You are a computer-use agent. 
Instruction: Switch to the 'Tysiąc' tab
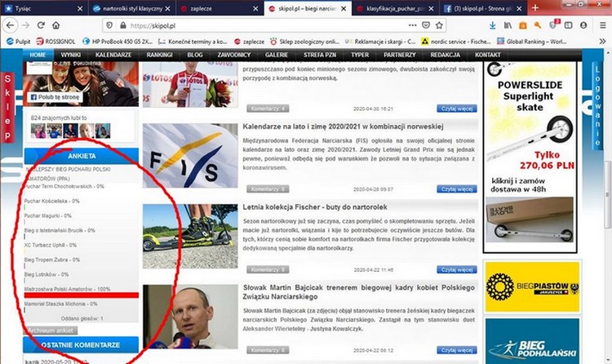pyautogui.click(x=44, y=9)
